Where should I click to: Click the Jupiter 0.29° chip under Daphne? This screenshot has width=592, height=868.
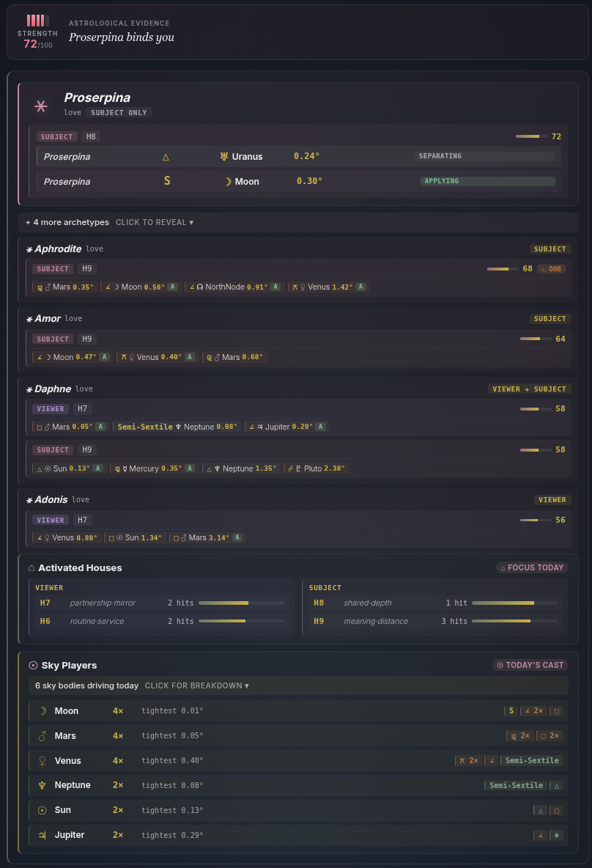[286, 427]
